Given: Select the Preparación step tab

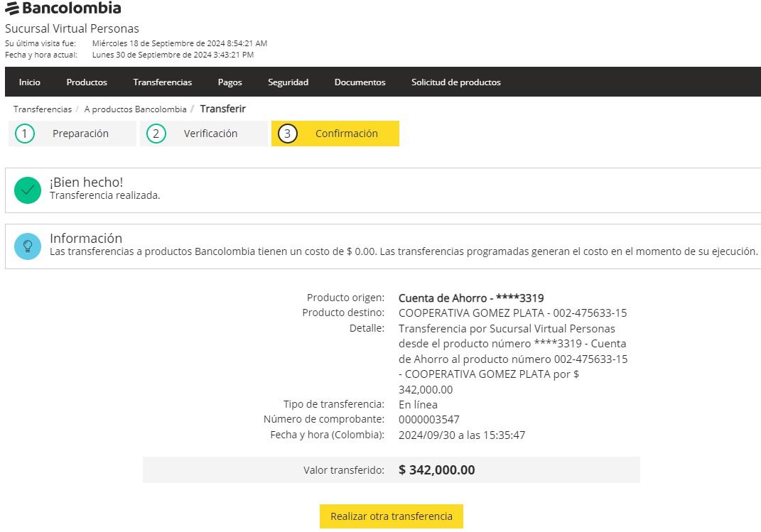Looking at the screenshot, I should click(80, 134).
